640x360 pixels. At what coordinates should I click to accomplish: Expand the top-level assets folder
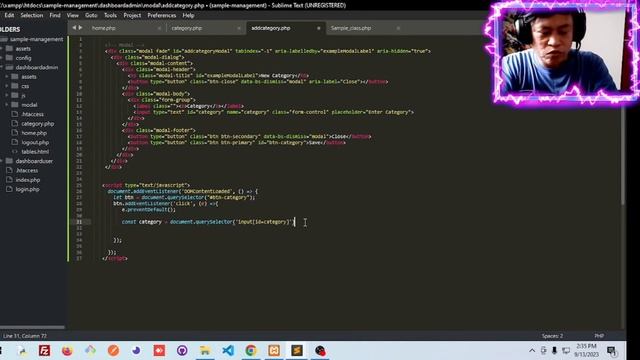[2, 48]
